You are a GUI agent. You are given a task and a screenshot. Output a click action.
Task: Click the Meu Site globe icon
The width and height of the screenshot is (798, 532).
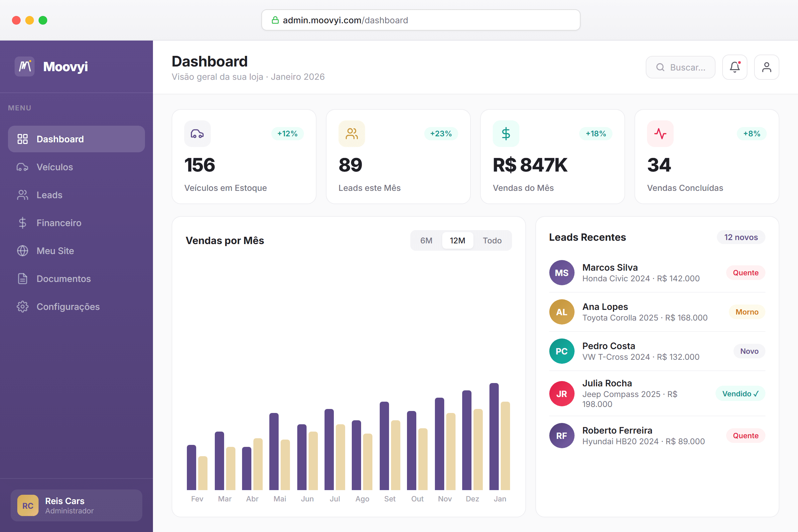point(22,251)
